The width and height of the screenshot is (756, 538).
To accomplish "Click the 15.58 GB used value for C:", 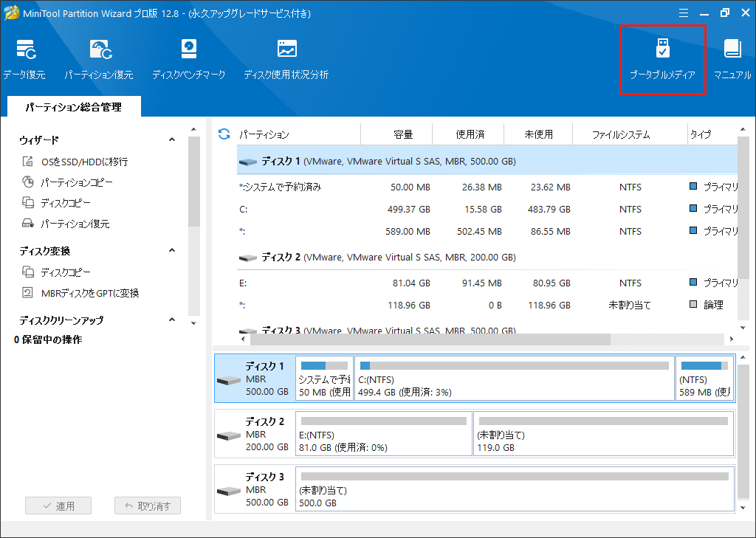I will coord(483,210).
